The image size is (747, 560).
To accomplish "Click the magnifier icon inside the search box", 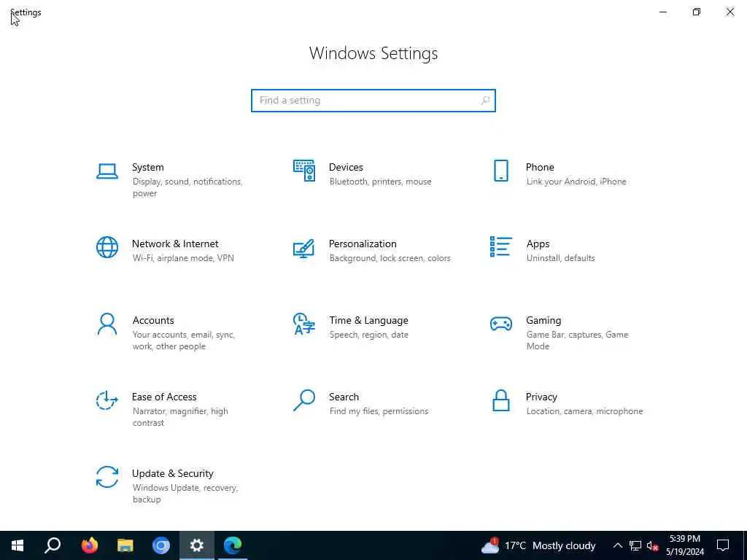I will point(485,101).
